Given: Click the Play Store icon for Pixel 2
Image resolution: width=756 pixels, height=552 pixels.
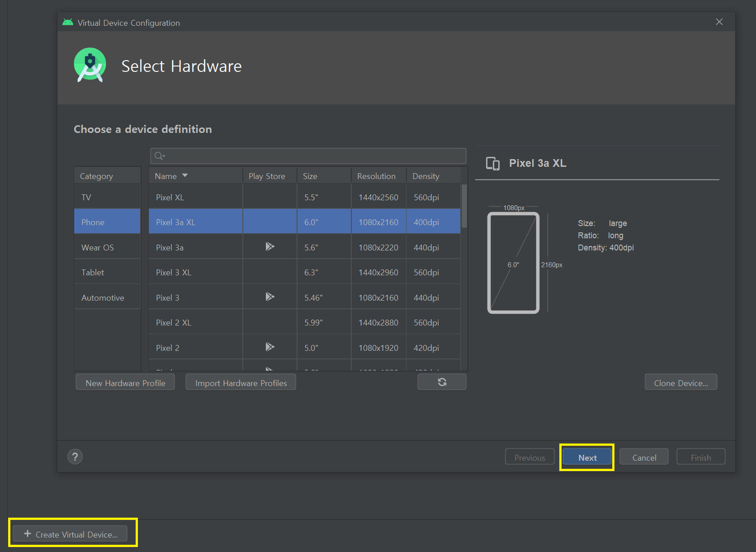Looking at the screenshot, I should [x=269, y=347].
